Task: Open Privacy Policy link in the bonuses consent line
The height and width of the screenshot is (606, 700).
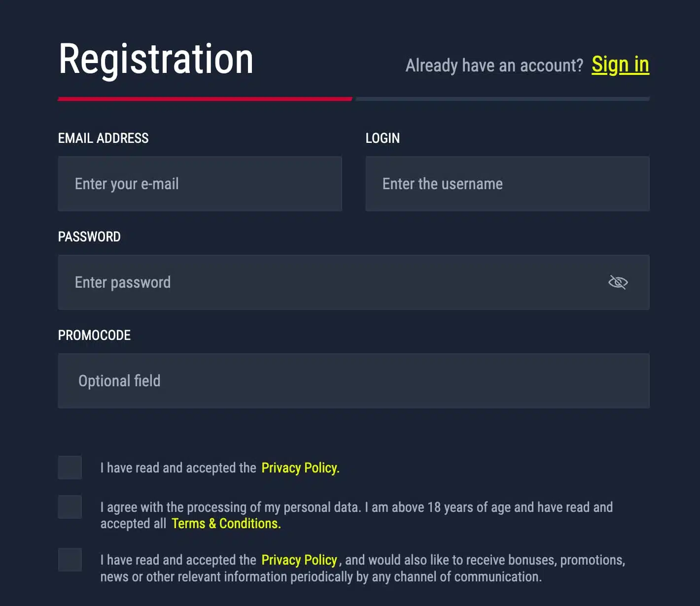Action: (x=299, y=560)
